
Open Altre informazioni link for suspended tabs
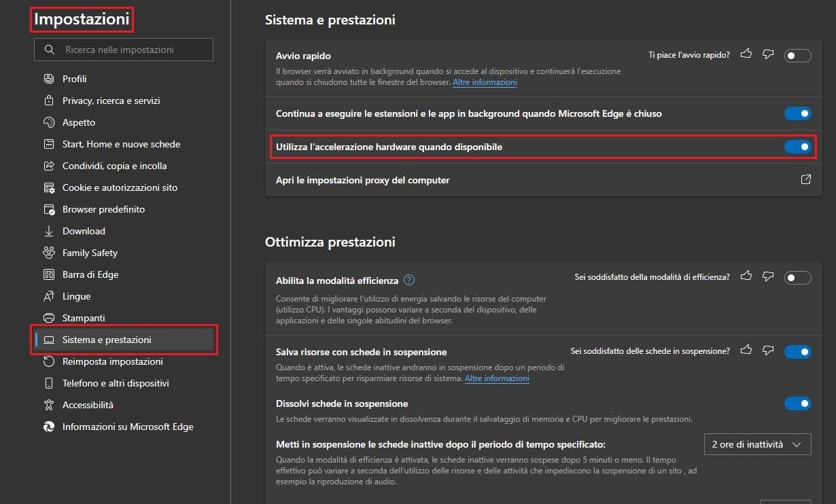497,378
